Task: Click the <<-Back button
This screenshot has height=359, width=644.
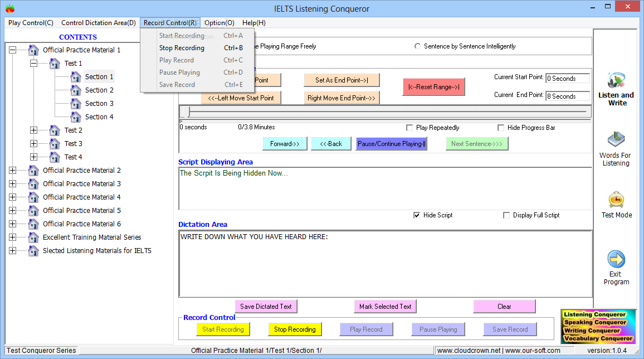Action: coord(331,144)
